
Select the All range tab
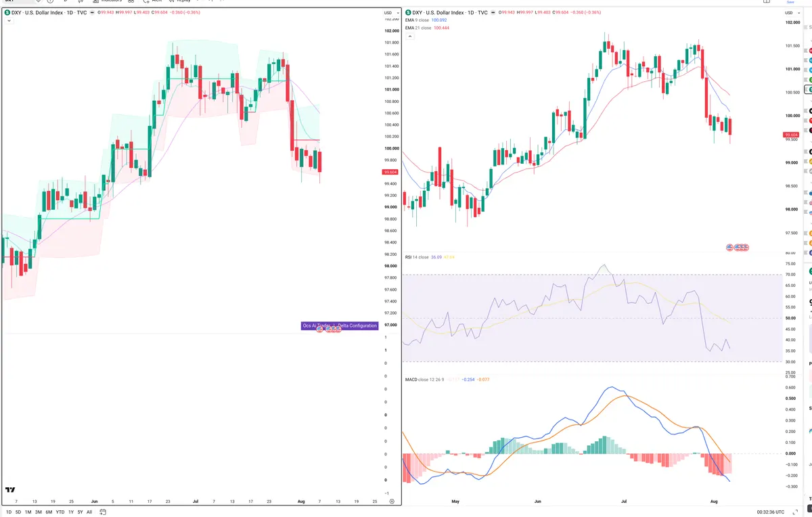(x=89, y=512)
